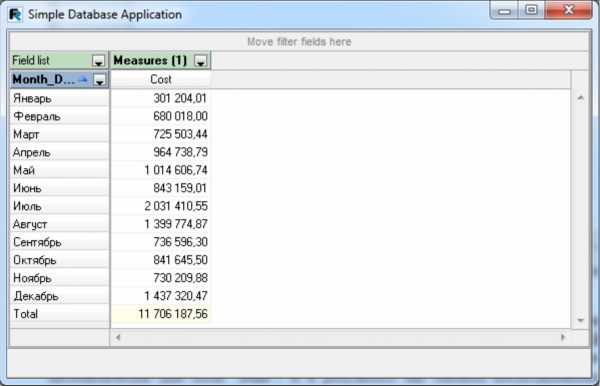The width and height of the screenshot is (600, 386).
Task: Open the Field list dropdown arrow
Action: coord(98,61)
